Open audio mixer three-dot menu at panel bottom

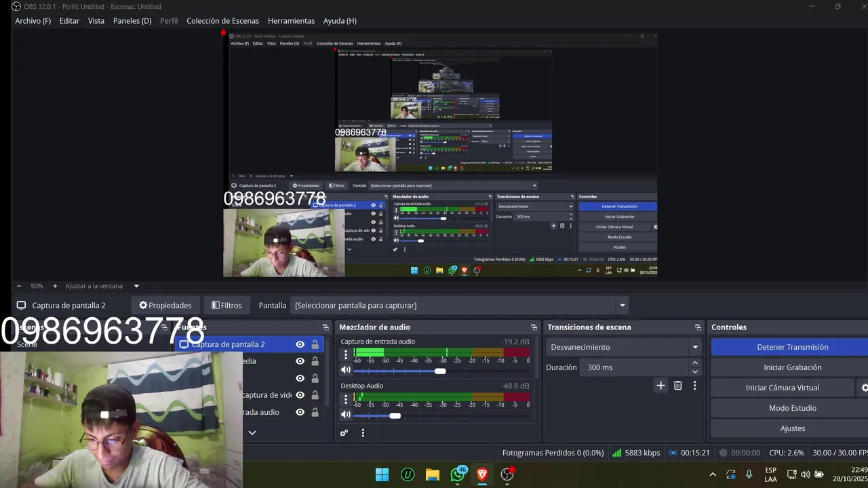coord(363,432)
